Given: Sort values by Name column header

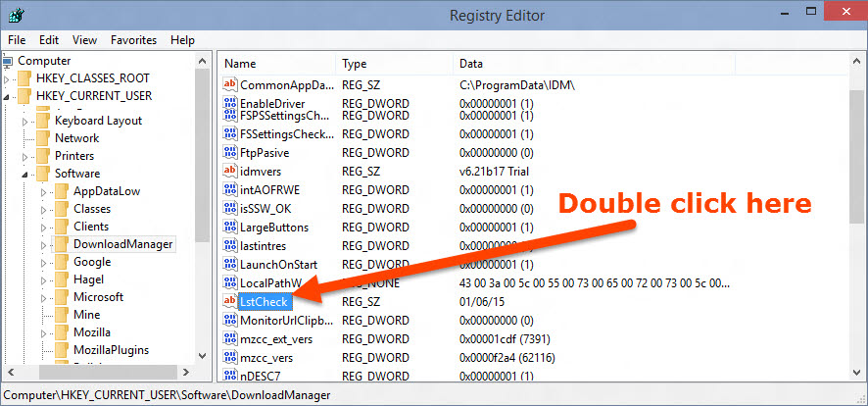Looking at the screenshot, I should [274, 64].
